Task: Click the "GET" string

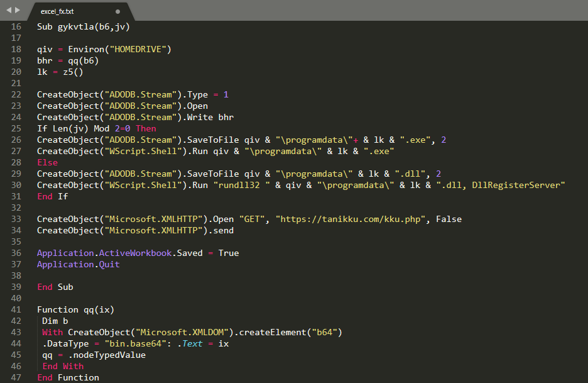Action: click(x=252, y=219)
